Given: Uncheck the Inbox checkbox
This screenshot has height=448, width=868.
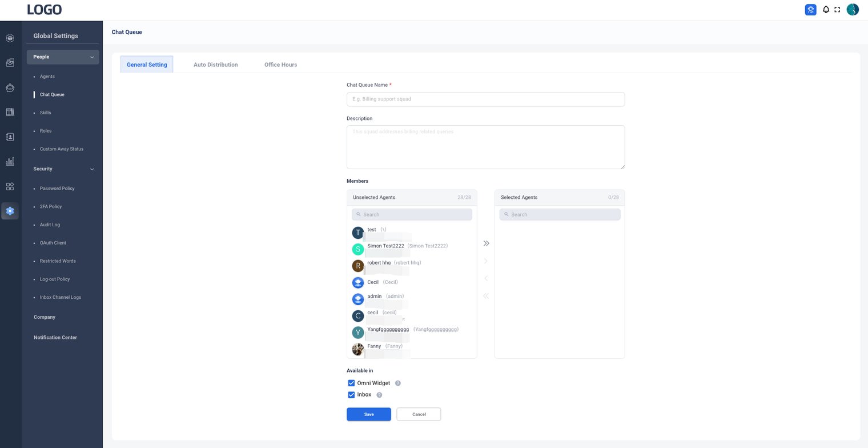Looking at the screenshot, I should (351, 395).
